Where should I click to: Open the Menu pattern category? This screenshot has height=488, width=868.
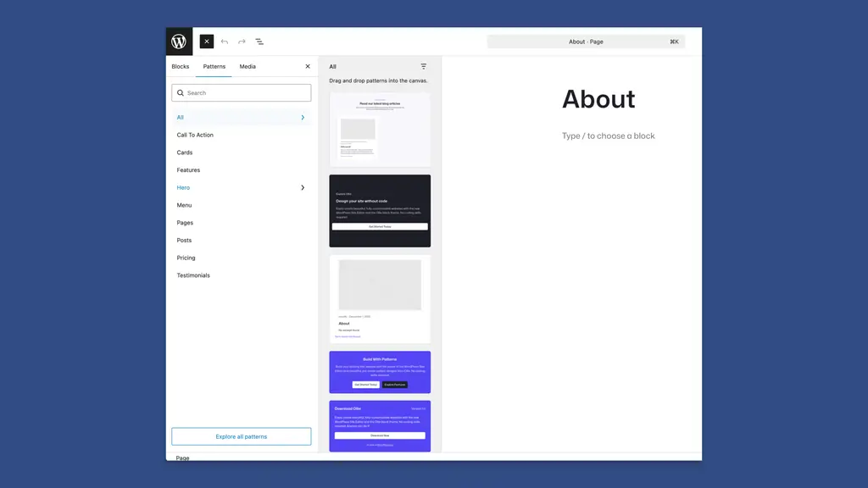click(x=242, y=205)
